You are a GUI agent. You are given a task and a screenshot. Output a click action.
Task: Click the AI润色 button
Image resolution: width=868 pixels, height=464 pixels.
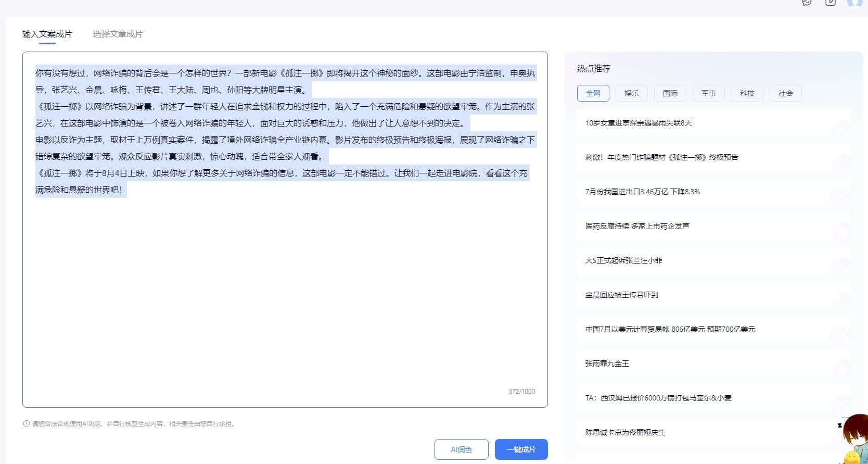pyautogui.click(x=462, y=449)
